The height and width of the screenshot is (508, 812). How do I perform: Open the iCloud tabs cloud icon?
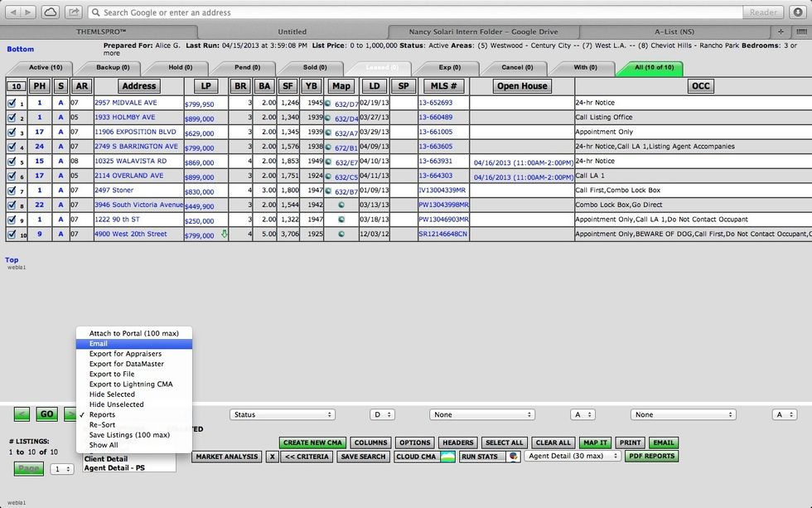pyautogui.click(x=51, y=12)
